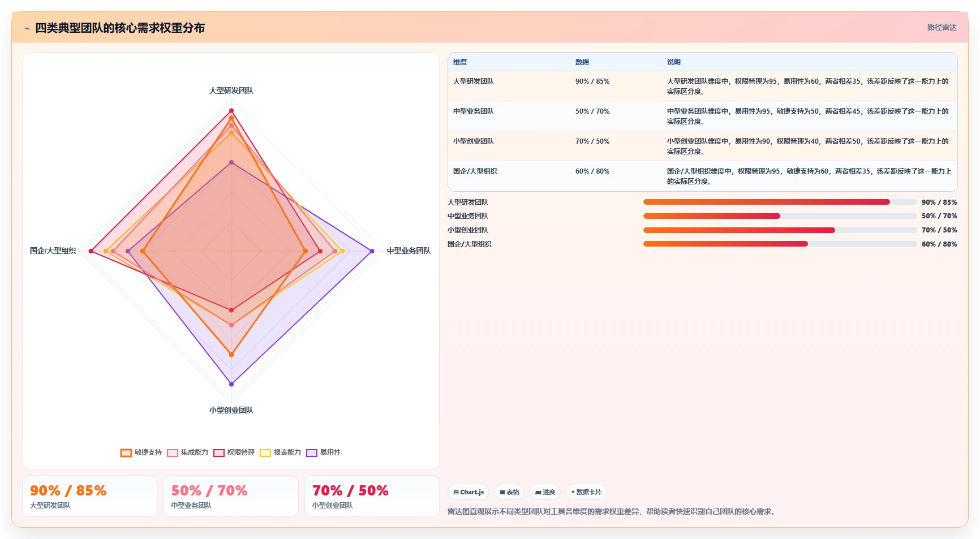Click description mentioning 两者相差50

tap(808, 146)
